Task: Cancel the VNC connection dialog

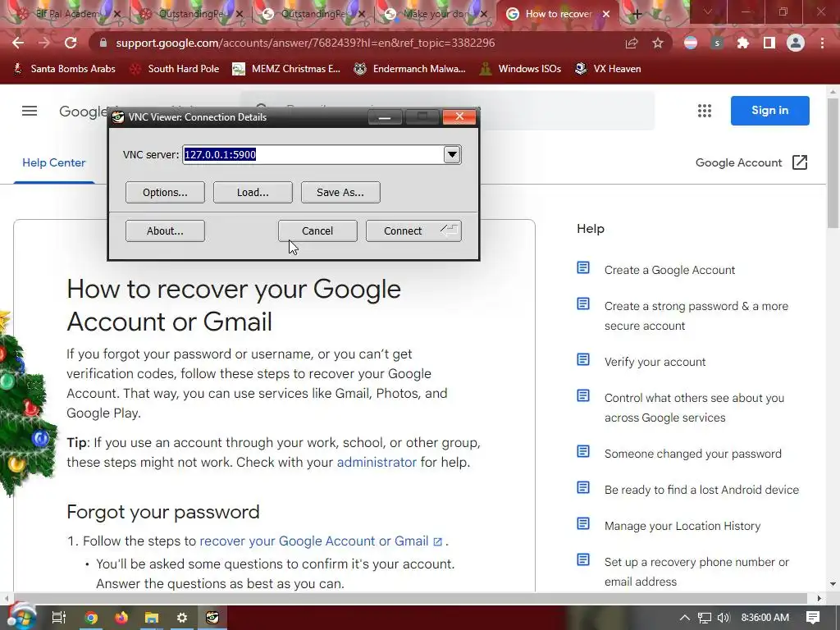Action: pyautogui.click(x=317, y=231)
